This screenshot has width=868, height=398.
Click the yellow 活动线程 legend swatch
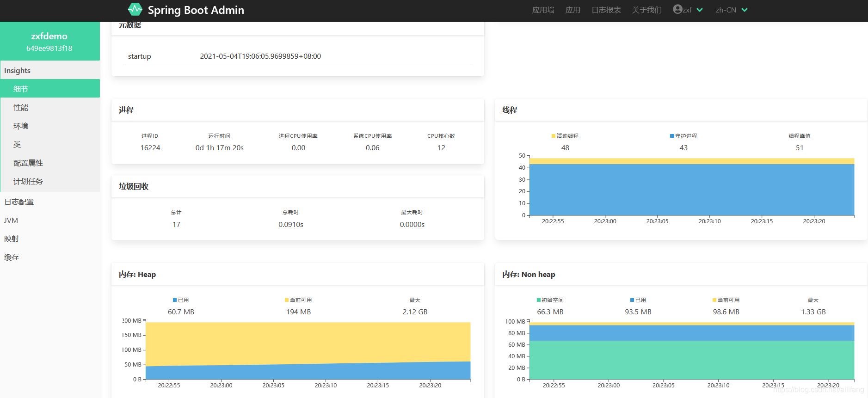pos(554,136)
